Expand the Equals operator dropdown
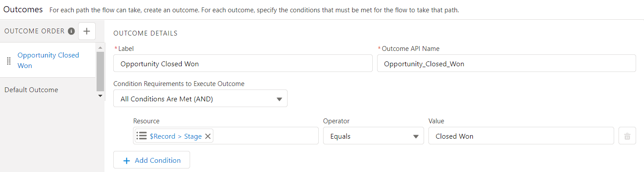Viewport: 644px width, 172px height. pyautogui.click(x=374, y=136)
